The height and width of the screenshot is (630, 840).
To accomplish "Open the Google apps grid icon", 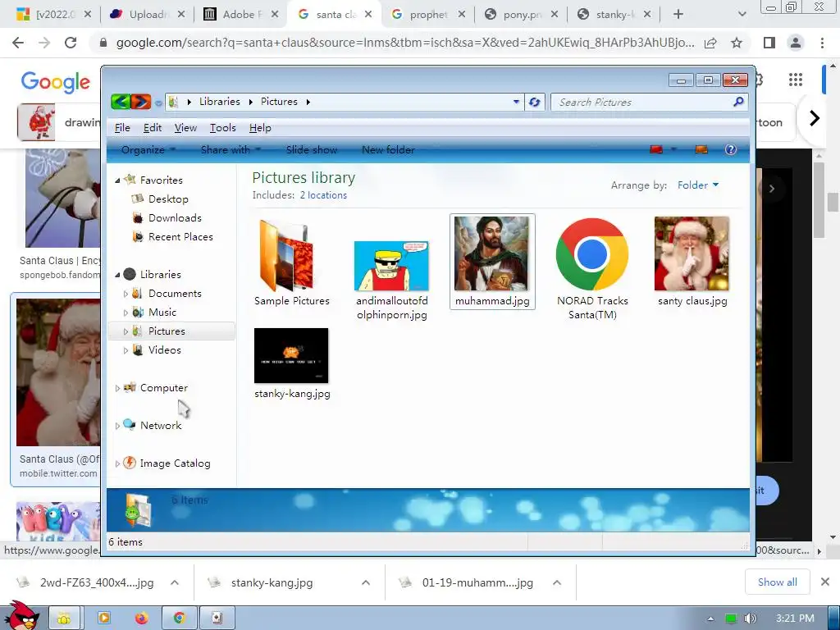I will [x=796, y=80].
